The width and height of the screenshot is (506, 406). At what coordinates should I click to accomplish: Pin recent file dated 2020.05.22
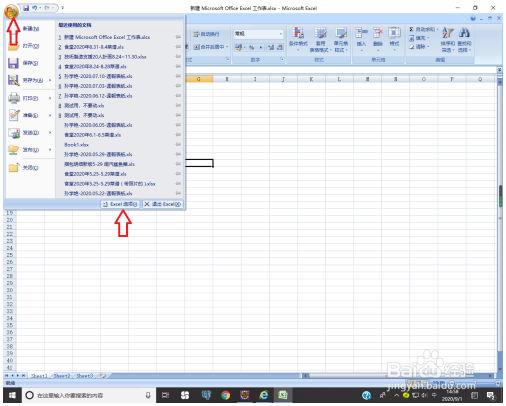(178, 193)
